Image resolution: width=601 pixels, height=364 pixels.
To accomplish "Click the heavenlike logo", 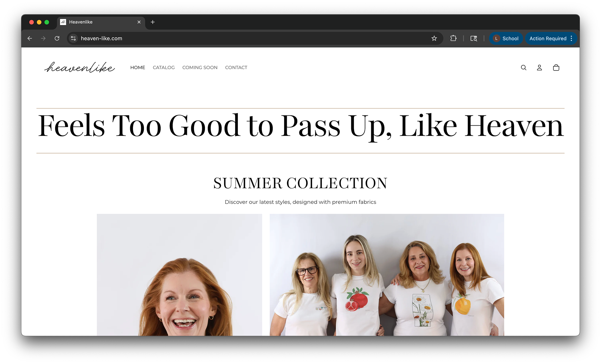I will point(80,68).
